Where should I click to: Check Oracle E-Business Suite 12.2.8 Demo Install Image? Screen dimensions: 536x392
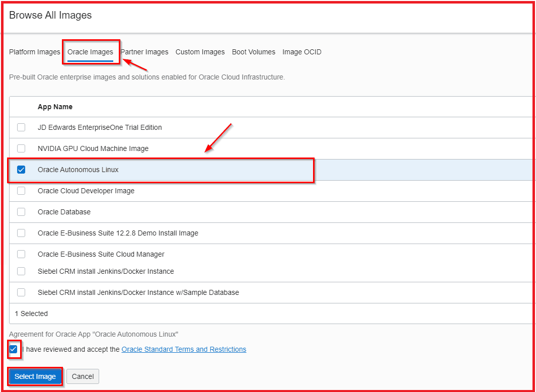[21, 233]
